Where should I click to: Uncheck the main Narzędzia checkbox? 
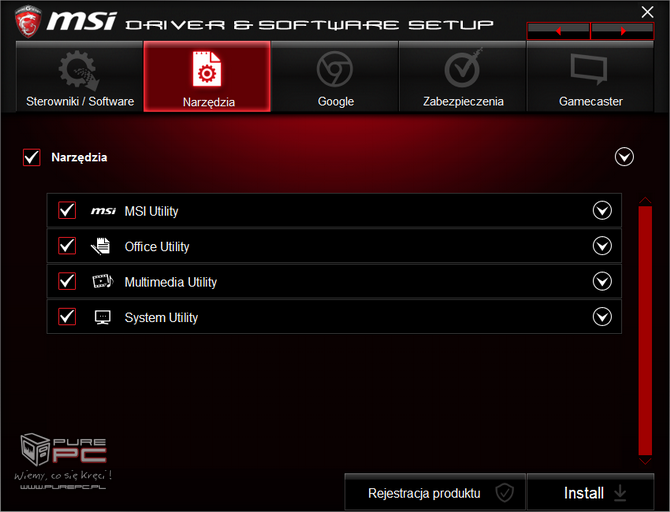tap(32, 157)
